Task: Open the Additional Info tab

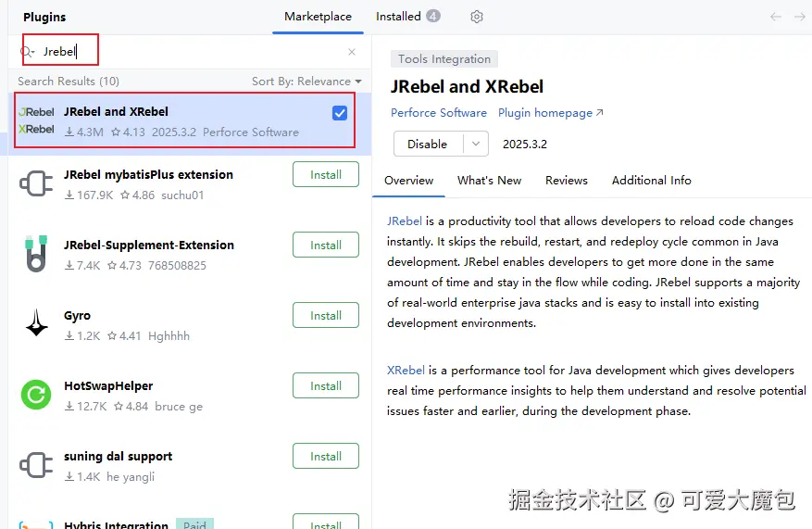Action: (x=652, y=181)
